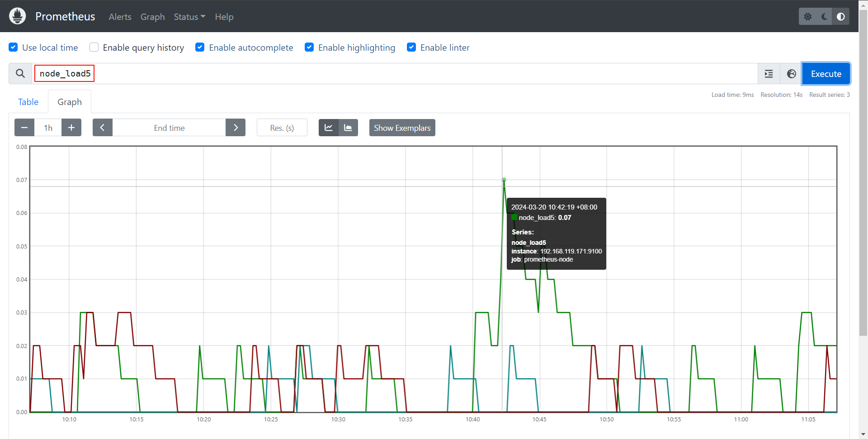Open the Help link in navbar
This screenshot has height=439, width=868.
coord(224,17)
